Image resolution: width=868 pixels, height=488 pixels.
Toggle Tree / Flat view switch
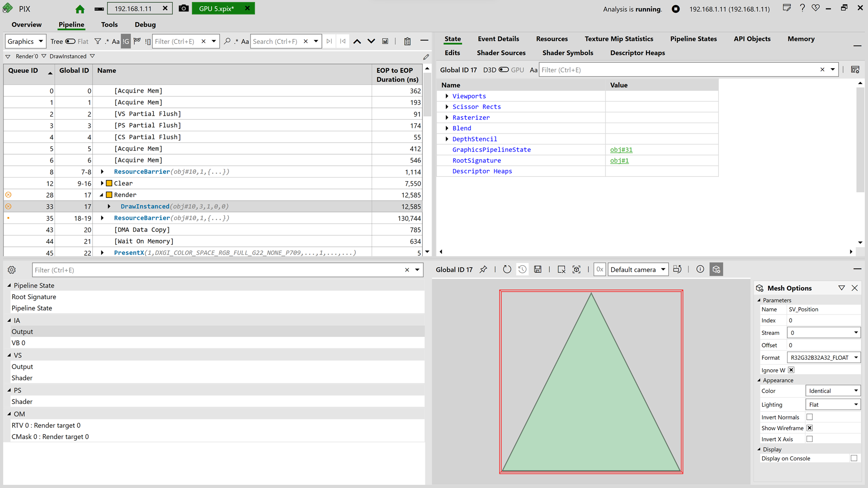(70, 41)
